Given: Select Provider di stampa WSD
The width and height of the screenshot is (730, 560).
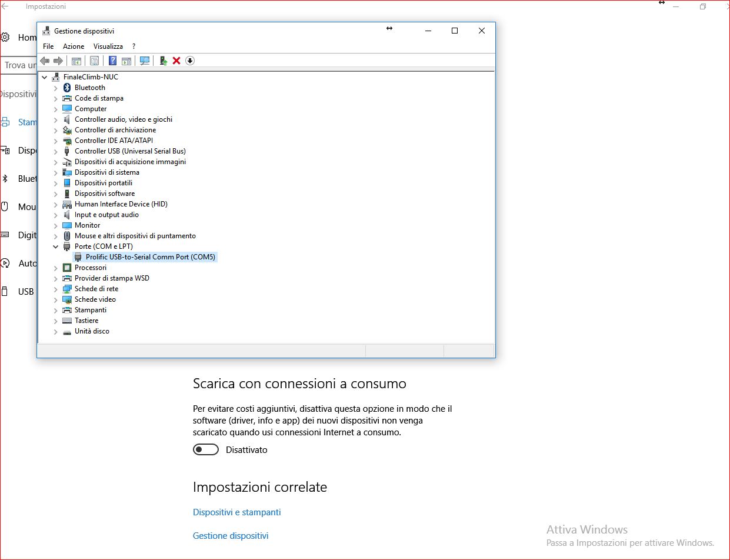Looking at the screenshot, I should [x=112, y=278].
